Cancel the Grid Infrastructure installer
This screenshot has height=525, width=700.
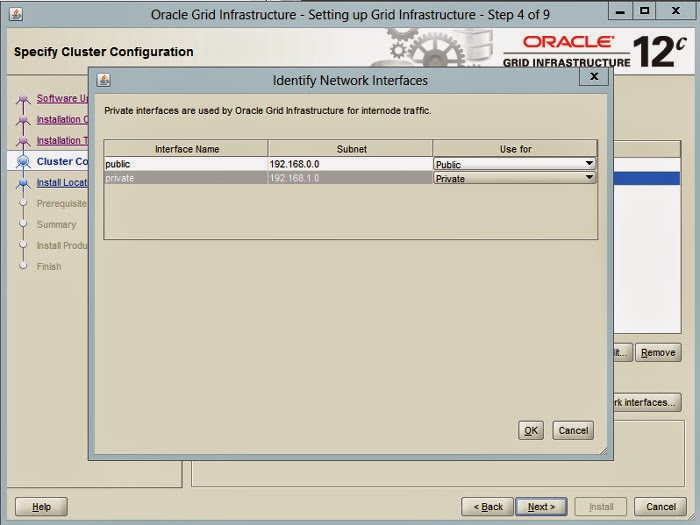(x=660, y=507)
